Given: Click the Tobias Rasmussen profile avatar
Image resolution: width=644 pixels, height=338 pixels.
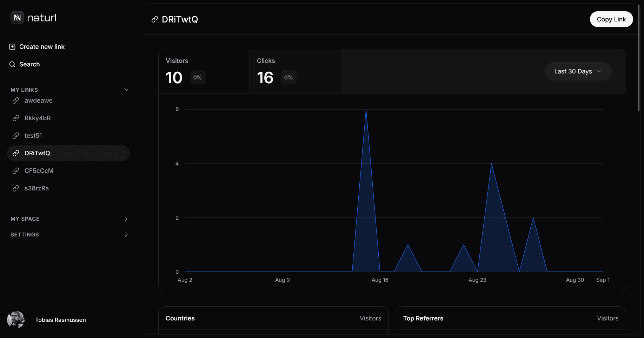Looking at the screenshot, I should [x=16, y=320].
